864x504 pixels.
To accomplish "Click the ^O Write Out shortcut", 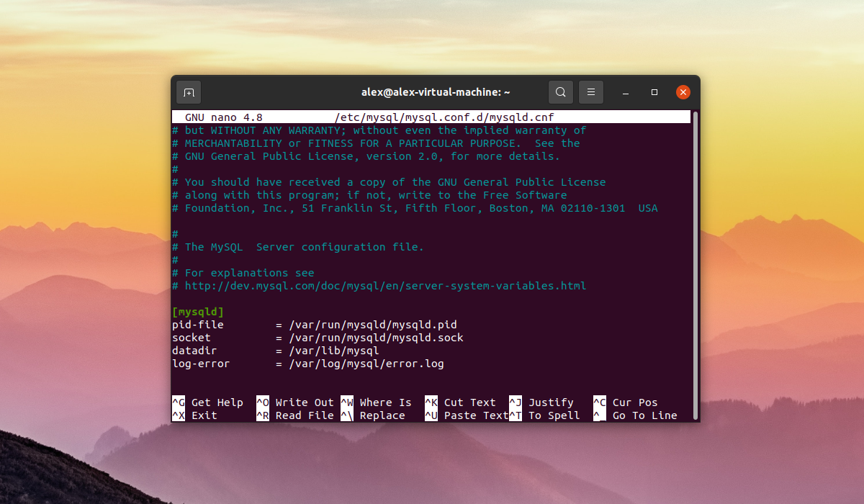I will coord(295,402).
